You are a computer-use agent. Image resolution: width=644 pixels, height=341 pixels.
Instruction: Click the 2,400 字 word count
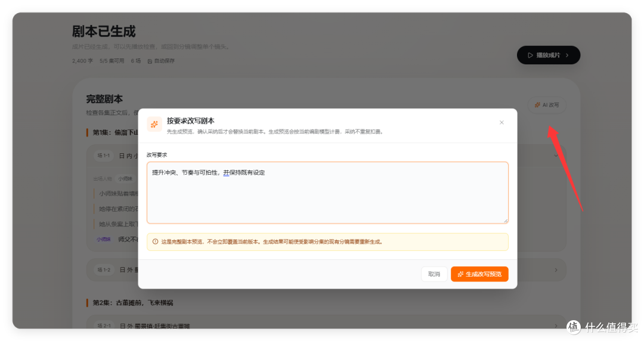(82, 61)
